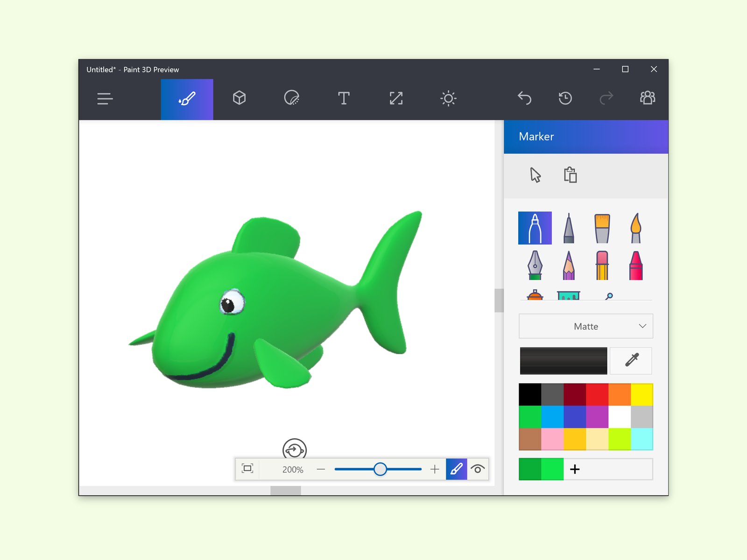This screenshot has height=560, width=747.
Task: Select the Spray can tool
Action: 535,295
